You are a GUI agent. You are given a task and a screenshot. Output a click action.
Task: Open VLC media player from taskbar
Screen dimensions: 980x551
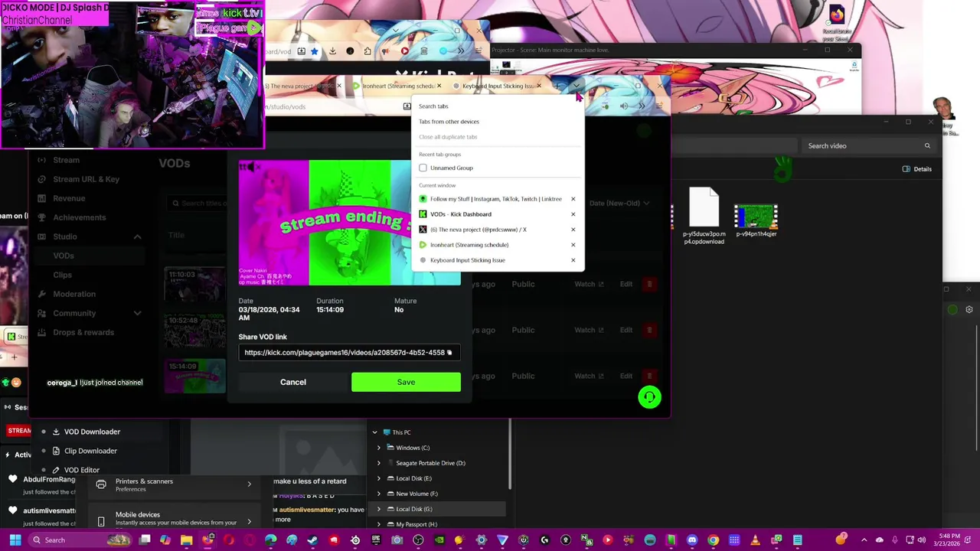pyautogui.click(x=755, y=540)
